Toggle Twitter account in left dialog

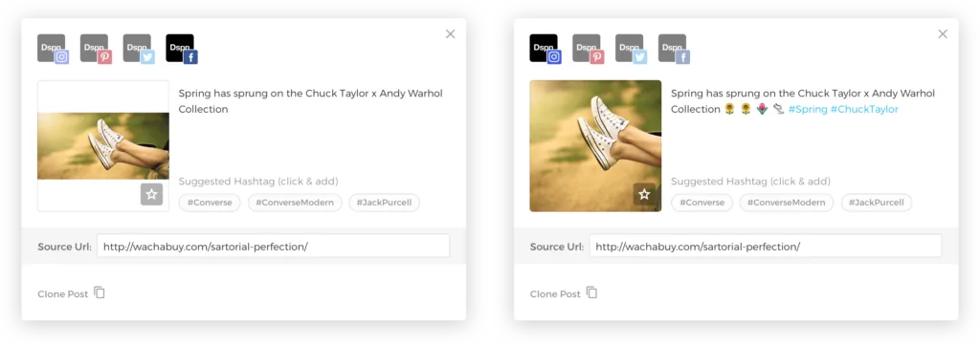pyautogui.click(x=139, y=49)
